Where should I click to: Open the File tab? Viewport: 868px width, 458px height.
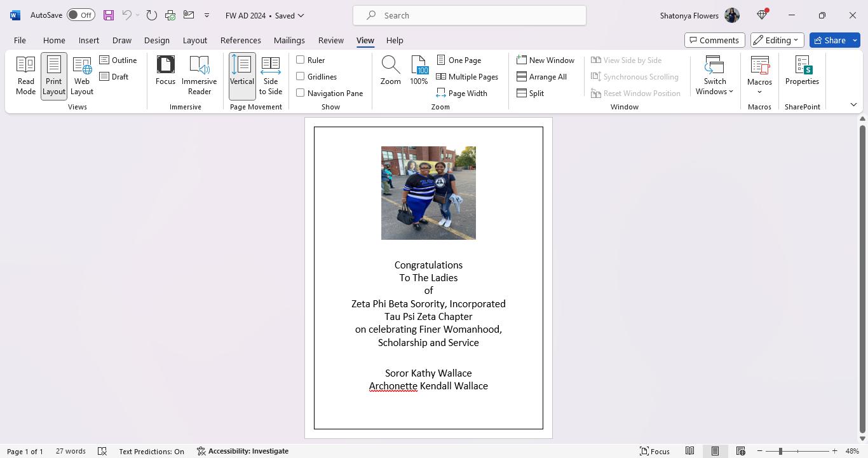(x=20, y=40)
